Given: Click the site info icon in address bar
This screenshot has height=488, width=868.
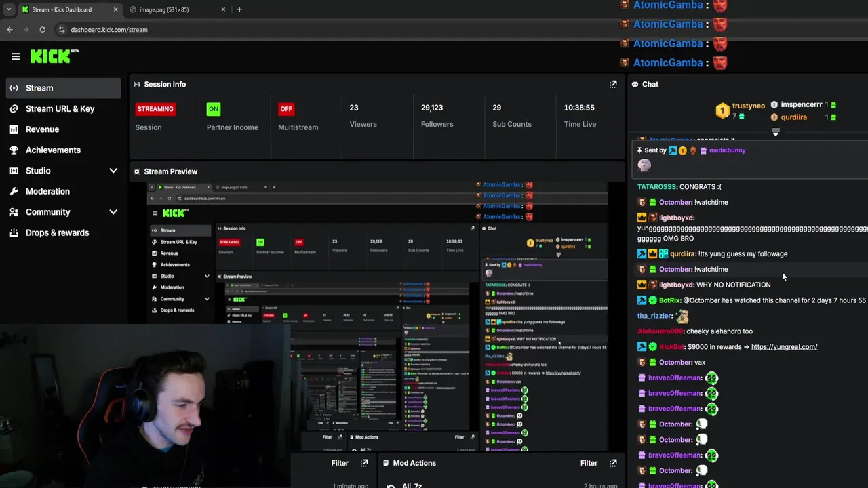Looking at the screenshot, I should coord(62,30).
